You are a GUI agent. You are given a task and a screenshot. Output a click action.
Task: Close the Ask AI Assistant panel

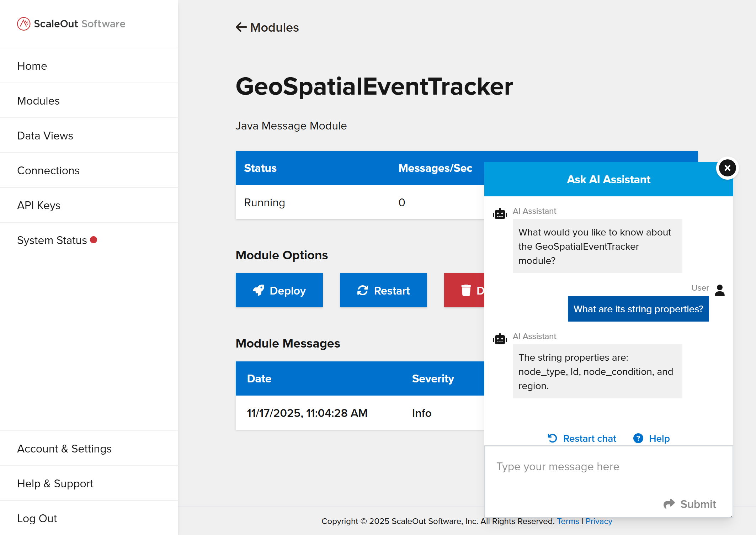click(x=727, y=168)
